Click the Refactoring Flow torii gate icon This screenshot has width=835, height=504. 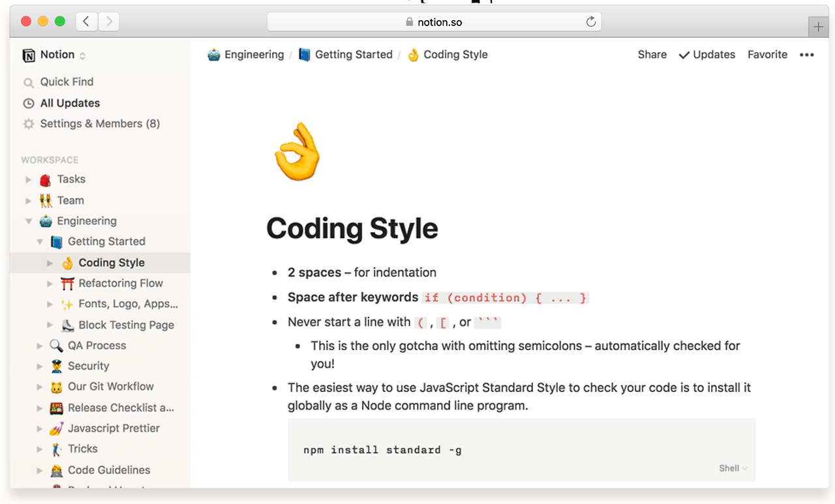click(67, 284)
